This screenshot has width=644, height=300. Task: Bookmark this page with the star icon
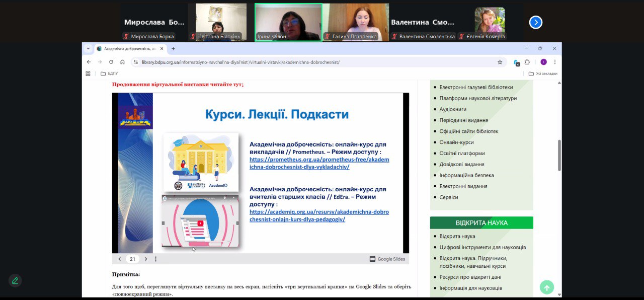tap(500, 62)
